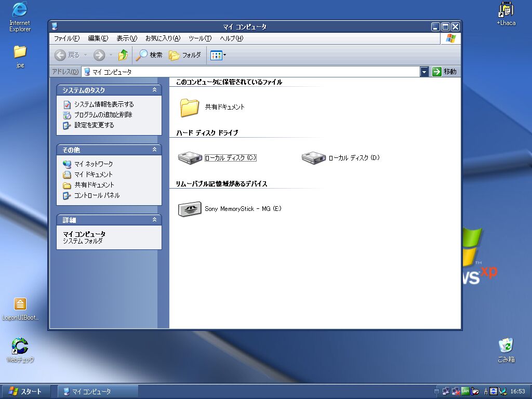The width and height of the screenshot is (532, 399).
Task: Toggle the フォルダ folders pane
Action: click(x=185, y=55)
